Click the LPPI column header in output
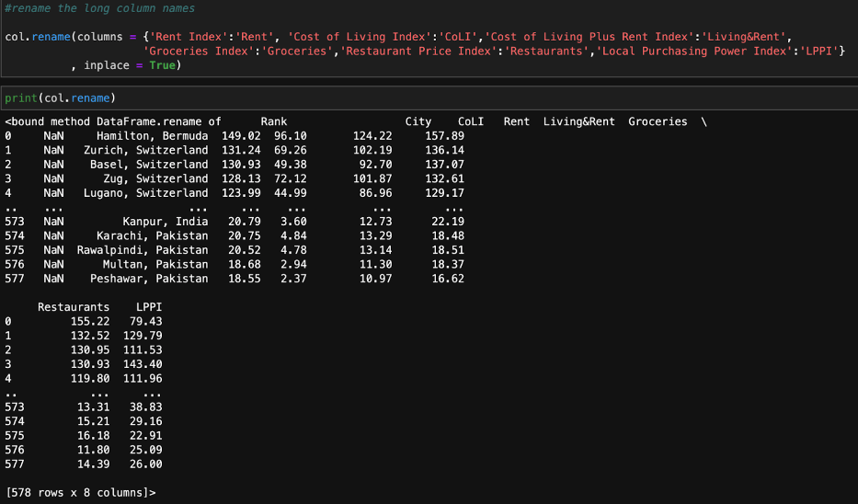The image size is (858, 504). click(148, 307)
